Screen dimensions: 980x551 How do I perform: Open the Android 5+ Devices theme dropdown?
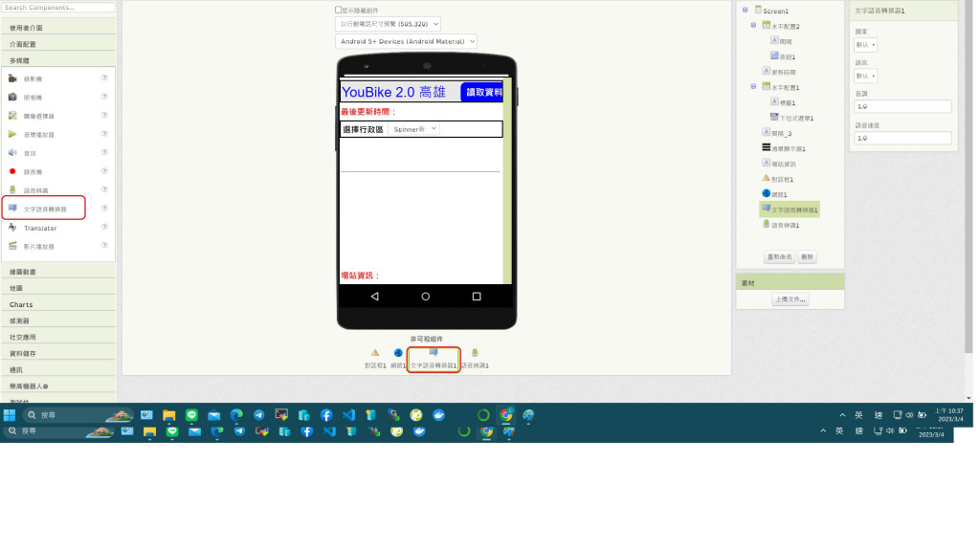406,41
